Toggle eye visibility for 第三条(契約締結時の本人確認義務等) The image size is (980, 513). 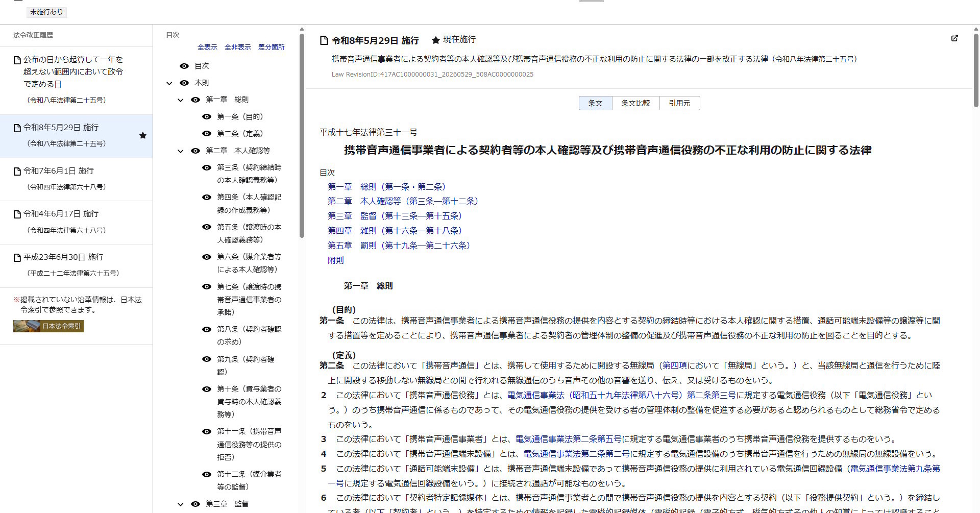tap(207, 167)
